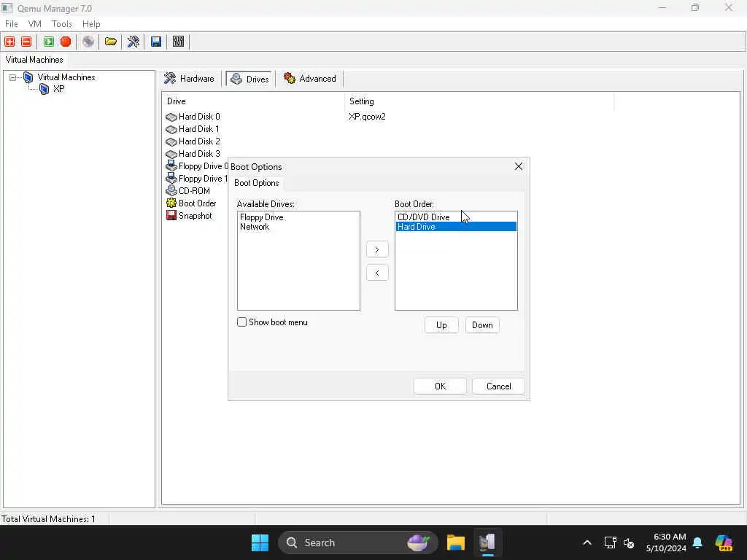Click the muted volume tray icon

coord(629,542)
